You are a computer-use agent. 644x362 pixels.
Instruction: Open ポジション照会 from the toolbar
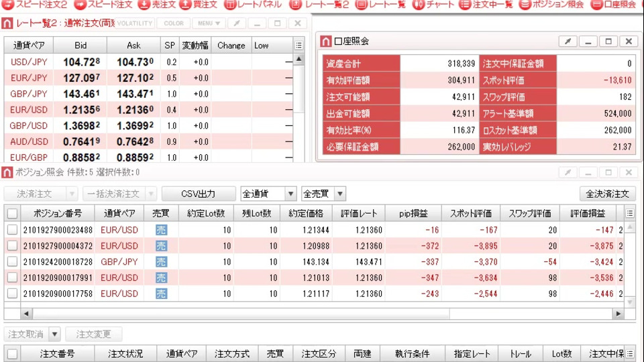tap(551, 5)
